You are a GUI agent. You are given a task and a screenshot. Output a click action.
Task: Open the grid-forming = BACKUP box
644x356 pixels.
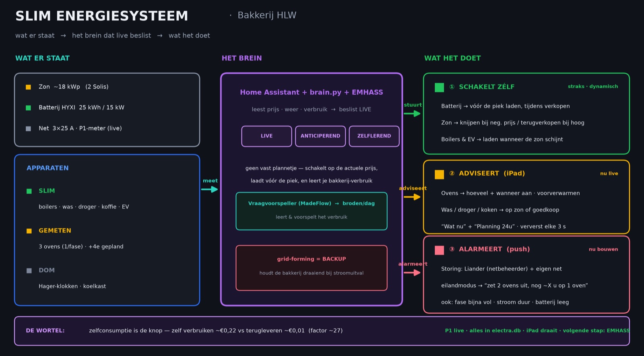coord(312,268)
